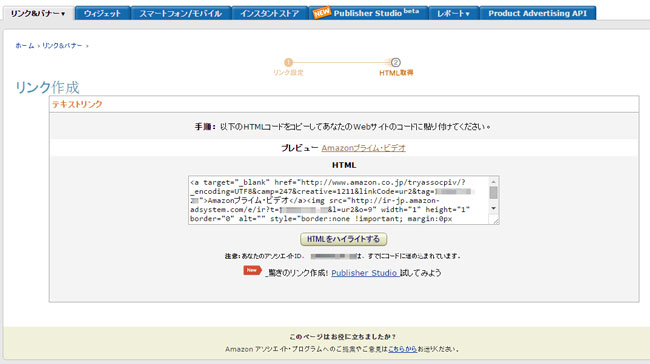
Task: Click the HTML取得 step label
Action: click(396, 73)
